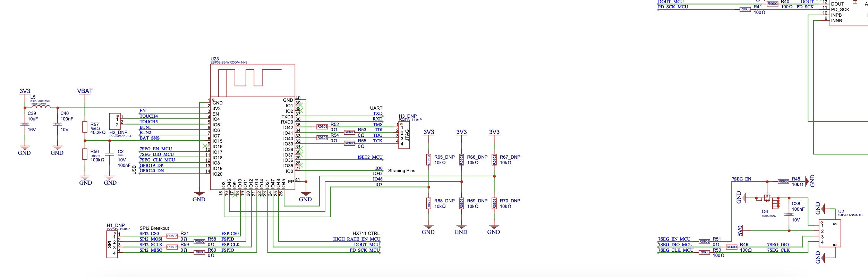The image size is (868, 277).
Task: Click resistor R41 100Ω designator
Action: 758,7
